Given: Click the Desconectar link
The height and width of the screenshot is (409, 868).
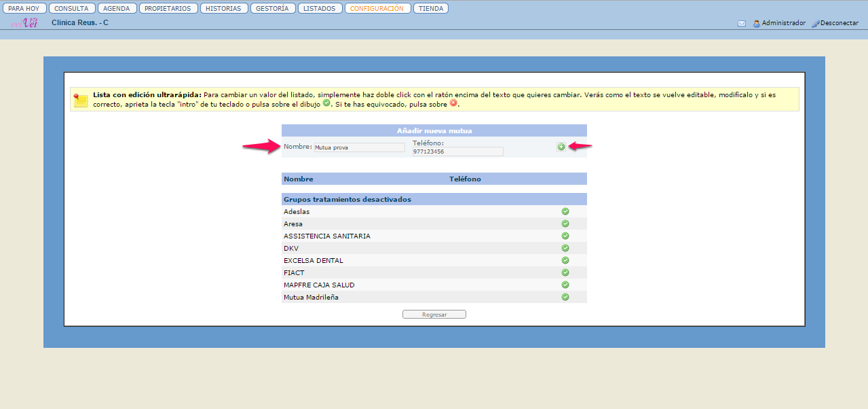Looking at the screenshot, I should [x=839, y=23].
